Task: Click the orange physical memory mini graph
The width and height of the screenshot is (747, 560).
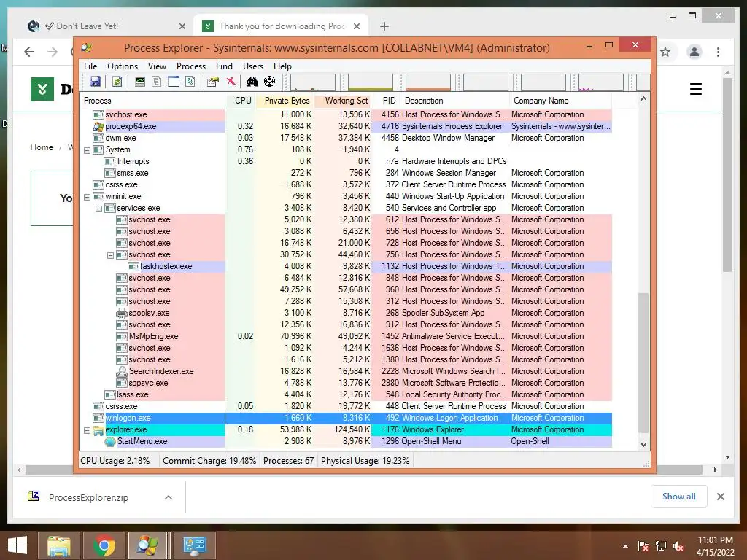Action: click(427, 82)
